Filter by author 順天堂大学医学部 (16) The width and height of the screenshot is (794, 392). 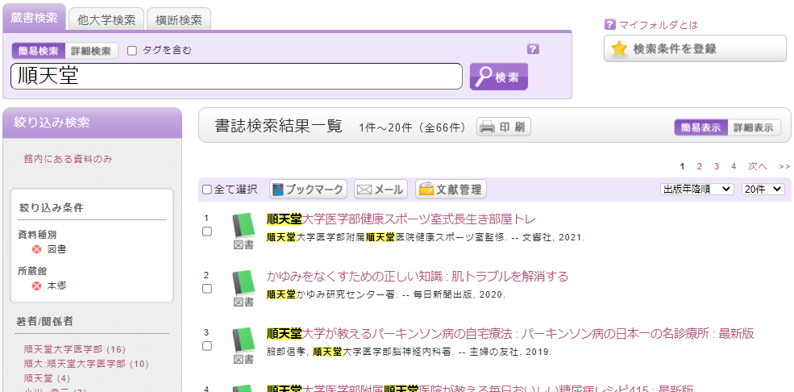[74, 349]
